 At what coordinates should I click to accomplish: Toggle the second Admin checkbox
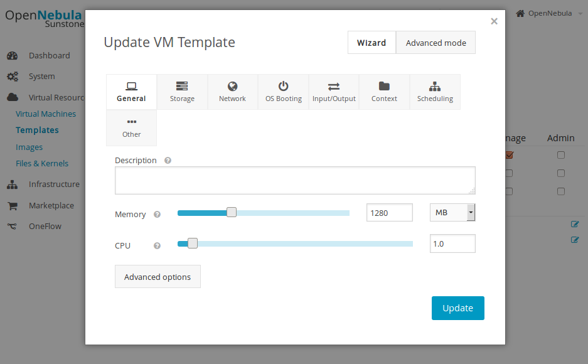click(x=561, y=173)
